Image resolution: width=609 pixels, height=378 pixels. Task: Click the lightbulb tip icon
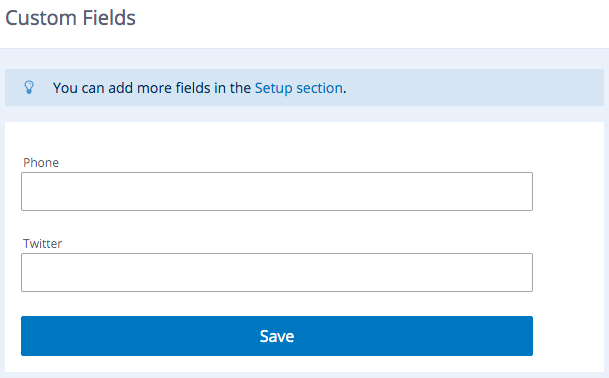pyautogui.click(x=29, y=87)
